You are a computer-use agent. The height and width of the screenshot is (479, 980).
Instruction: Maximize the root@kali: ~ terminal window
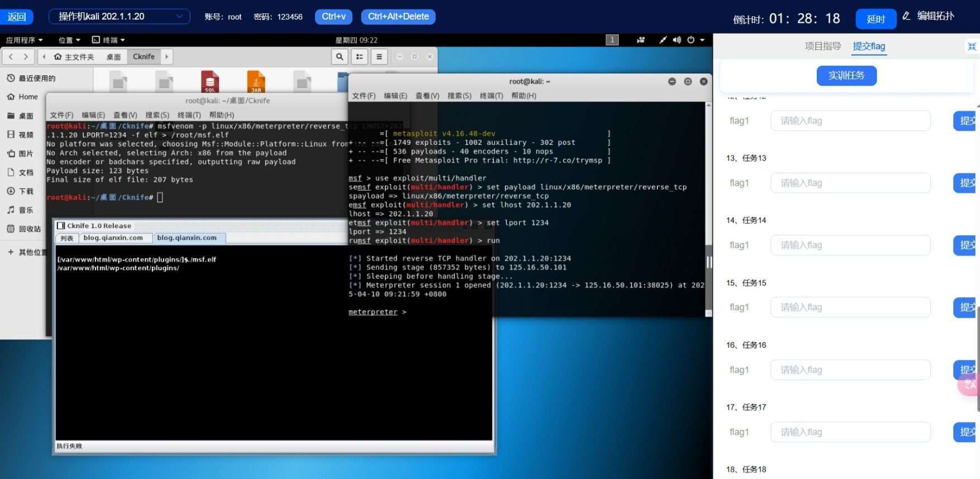(688, 82)
